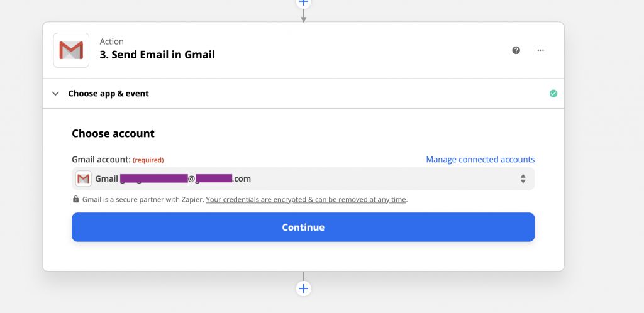Click the Action label above step title
Image resolution: width=644 pixels, height=313 pixels.
[x=112, y=41]
